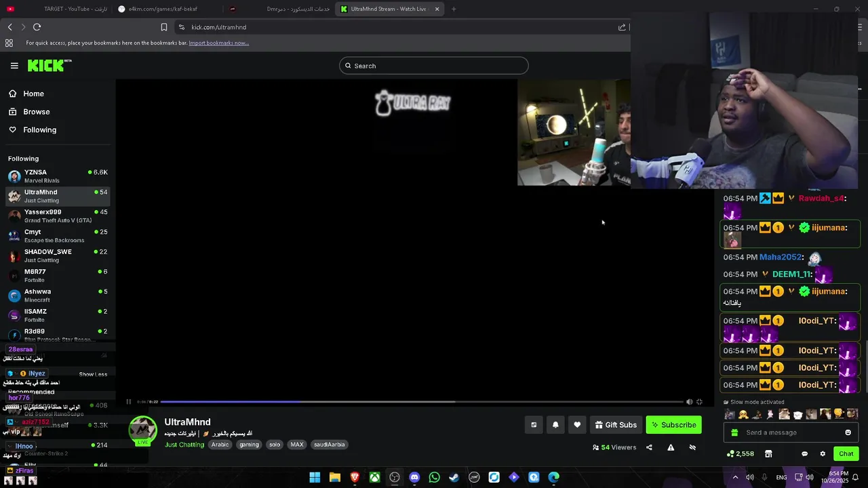
Task: Send message with Chat button
Action: [x=846, y=453]
